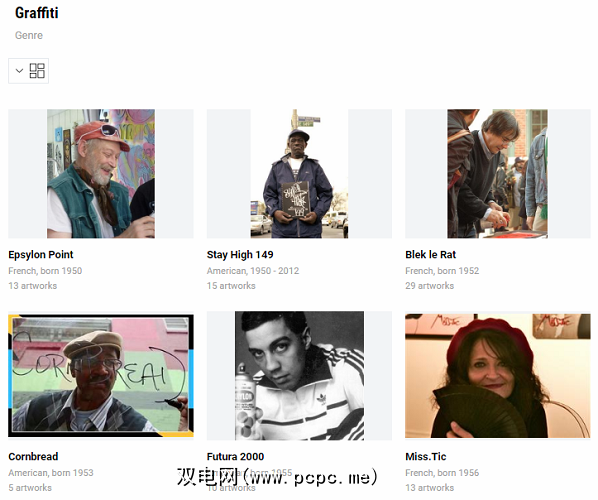Follow the Stay High 149 name link

click(x=240, y=255)
